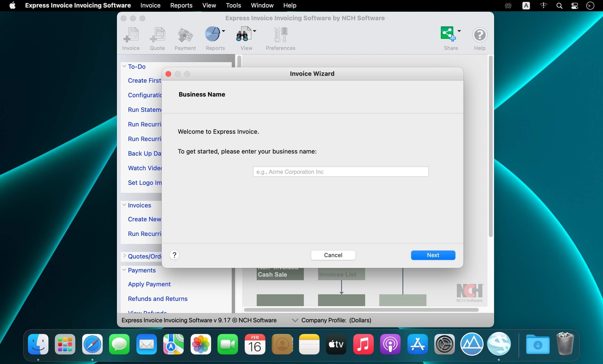Open Control Center in menu bar

point(574,5)
